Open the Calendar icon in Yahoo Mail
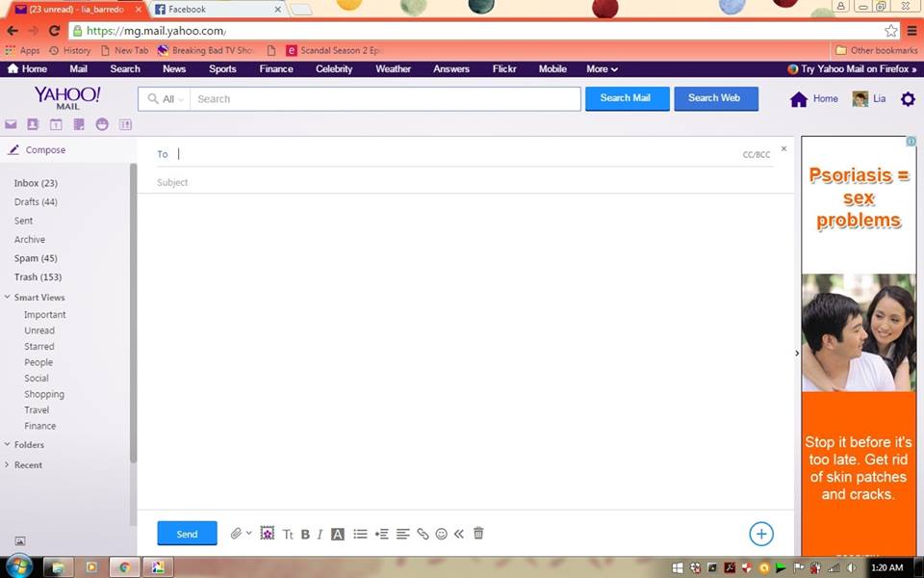Screen dimensions: 924x578 tap(56, 124)
